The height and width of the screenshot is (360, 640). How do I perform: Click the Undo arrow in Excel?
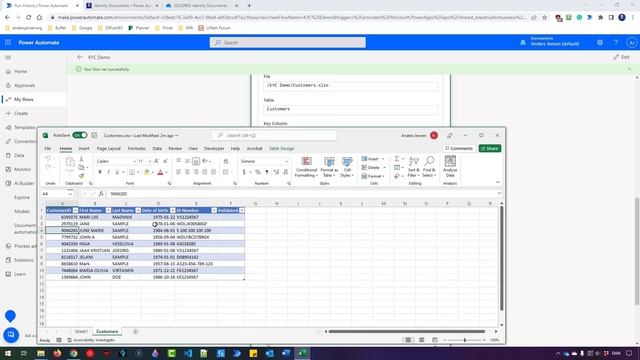(x=48, y=159)
